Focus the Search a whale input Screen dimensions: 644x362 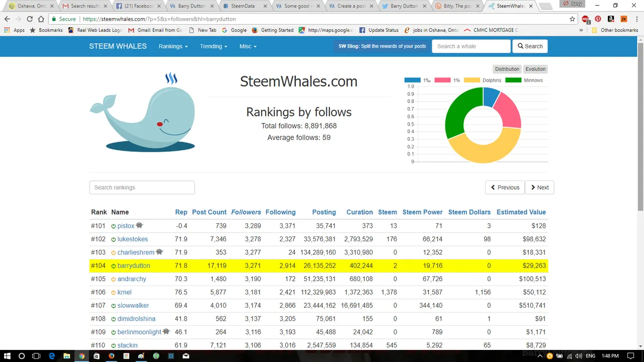click(x=471, y=46)
